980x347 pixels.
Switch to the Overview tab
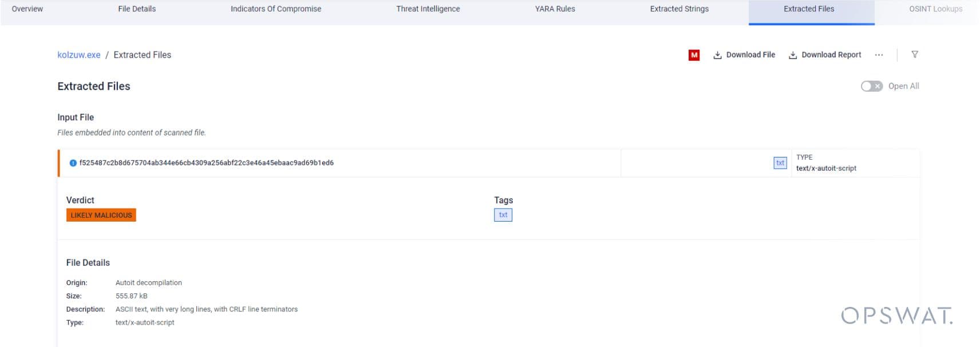click(27, 9)
